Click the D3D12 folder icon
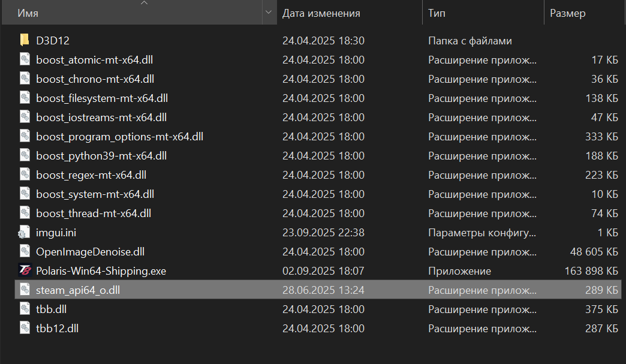 tap(24, 41)
